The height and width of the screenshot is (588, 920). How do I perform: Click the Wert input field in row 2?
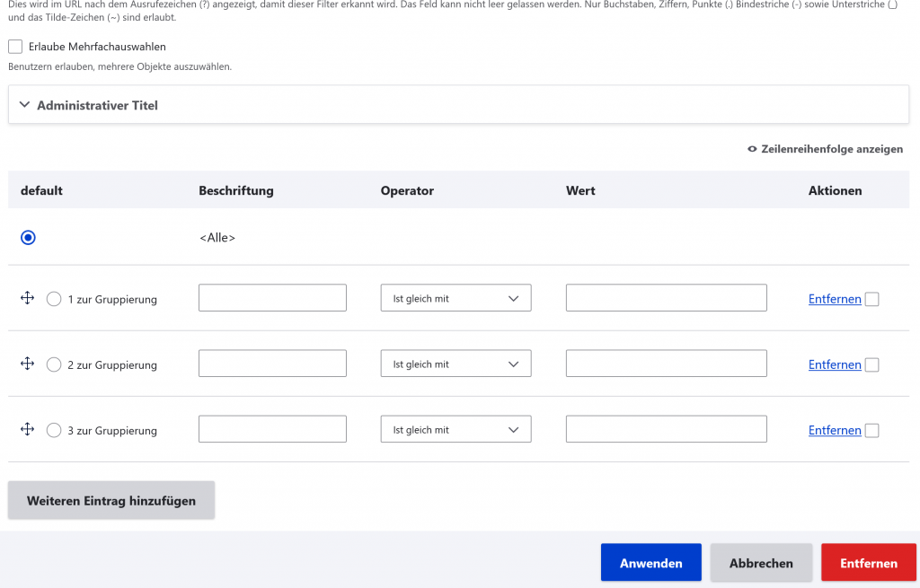pyautogui.click(x=666, y=364)
